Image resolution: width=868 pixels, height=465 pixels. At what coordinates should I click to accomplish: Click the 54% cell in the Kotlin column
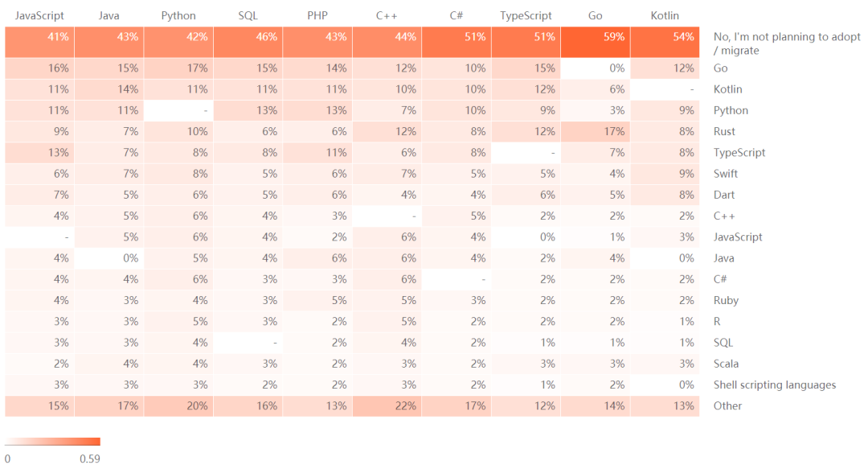click(x=665, y=43)
